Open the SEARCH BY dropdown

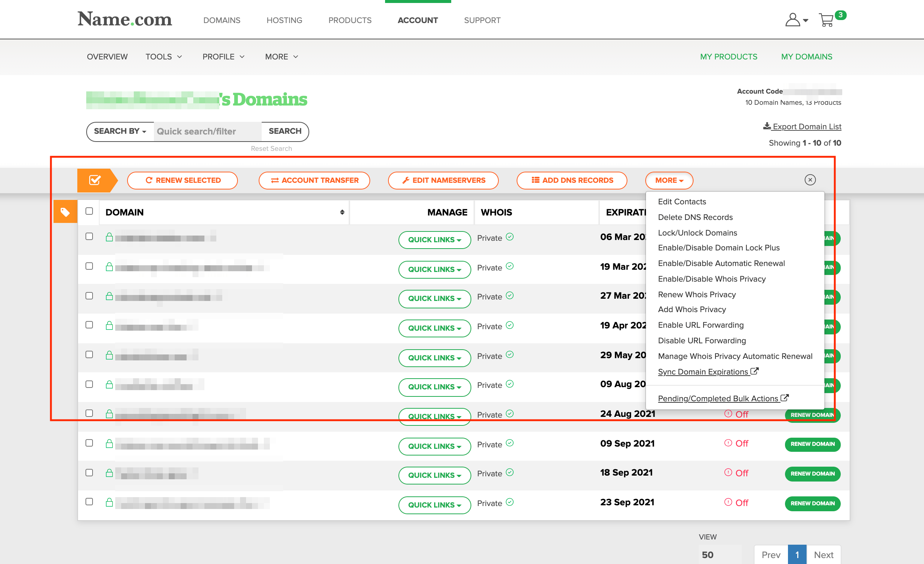click(120, 131)
